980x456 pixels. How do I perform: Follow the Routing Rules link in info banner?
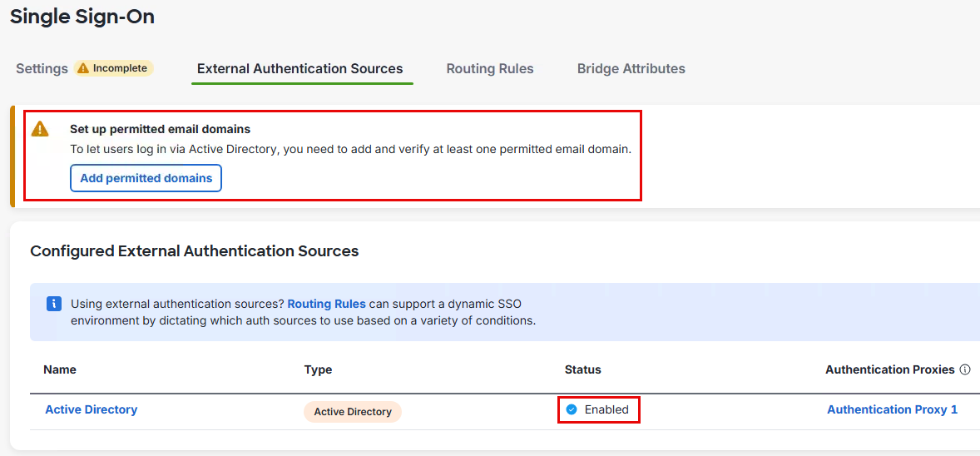pos(326,304)
